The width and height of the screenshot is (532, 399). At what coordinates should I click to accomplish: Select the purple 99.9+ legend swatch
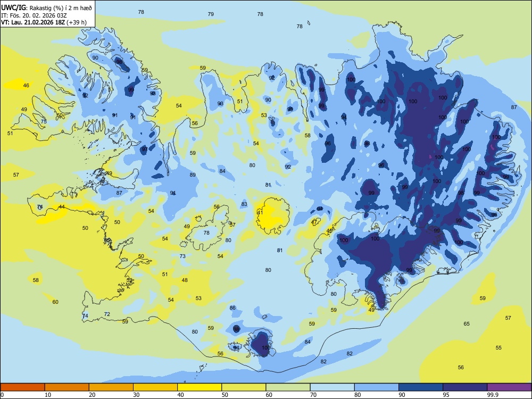coord(509,387)
